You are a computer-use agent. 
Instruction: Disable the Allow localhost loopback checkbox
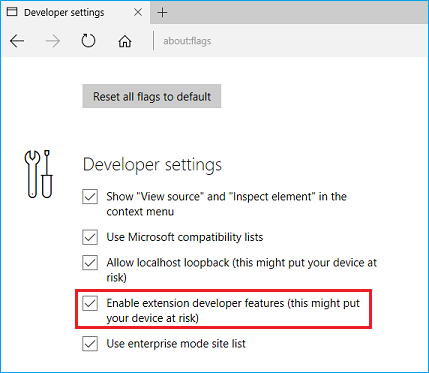[x=90, y=263]
